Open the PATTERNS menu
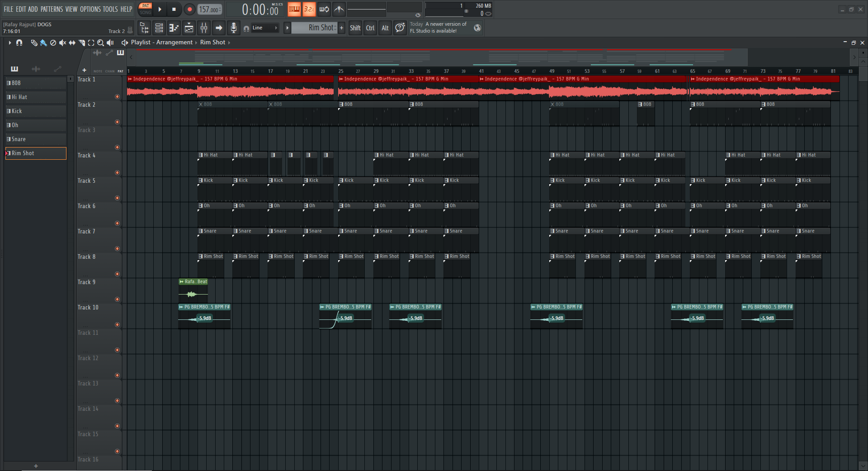The height and width of the screenshot is (471, 868). (x=52, y=9)
